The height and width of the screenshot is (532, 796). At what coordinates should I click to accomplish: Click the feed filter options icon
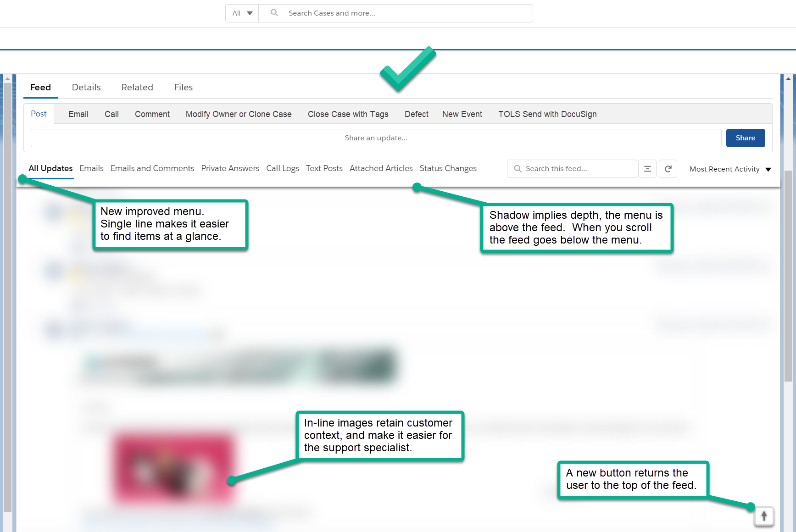[x=647, y=169]
